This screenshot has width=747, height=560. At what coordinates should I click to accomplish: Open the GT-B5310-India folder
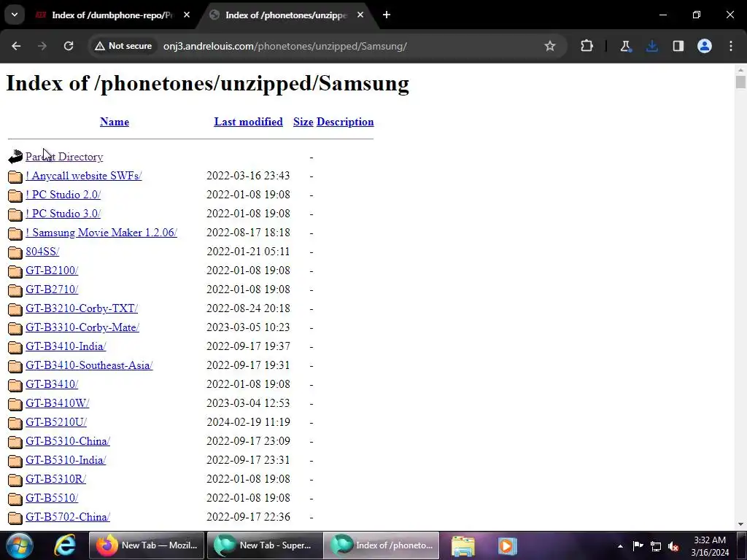66,460
